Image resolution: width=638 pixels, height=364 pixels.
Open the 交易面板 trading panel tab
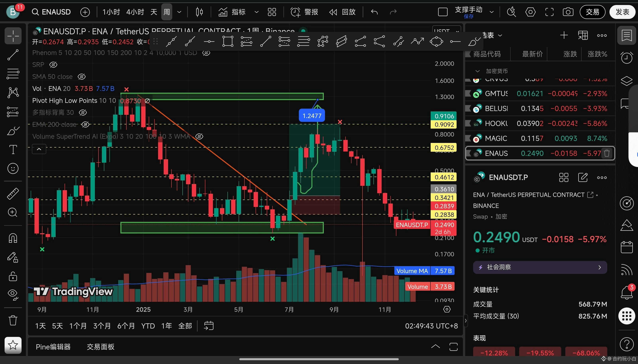click(x=100, y=347)
